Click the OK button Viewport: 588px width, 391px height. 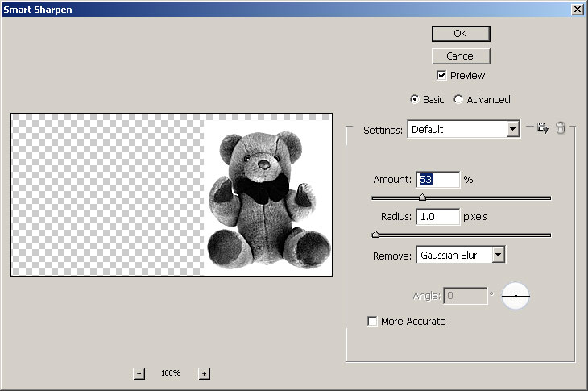(461, 34)
